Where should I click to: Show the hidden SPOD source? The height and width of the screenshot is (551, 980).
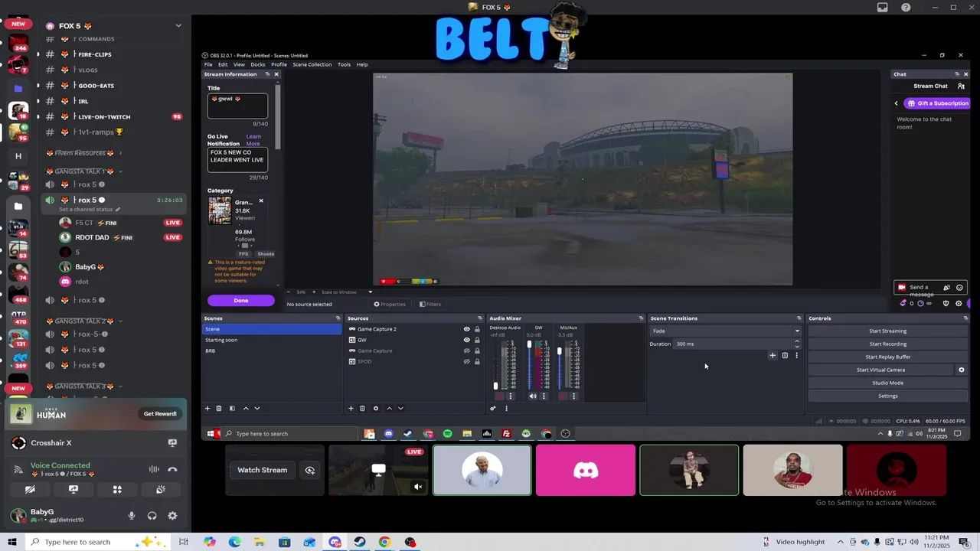pos(466,361)
